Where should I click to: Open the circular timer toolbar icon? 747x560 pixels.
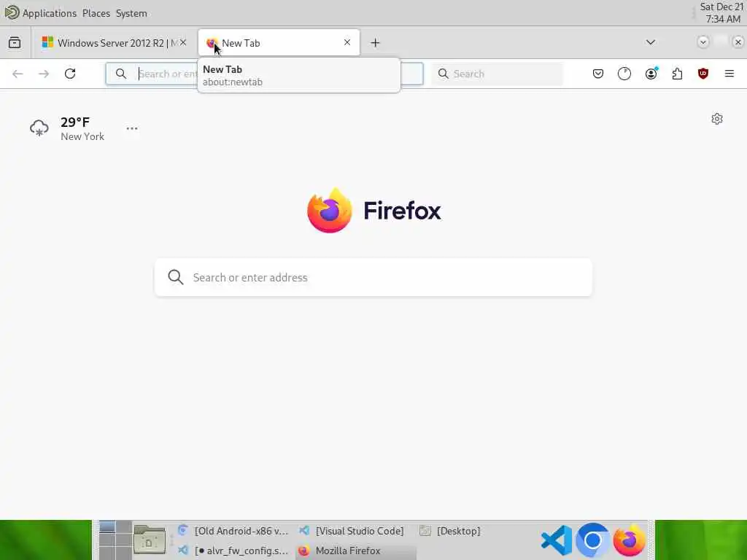[624, 74]
